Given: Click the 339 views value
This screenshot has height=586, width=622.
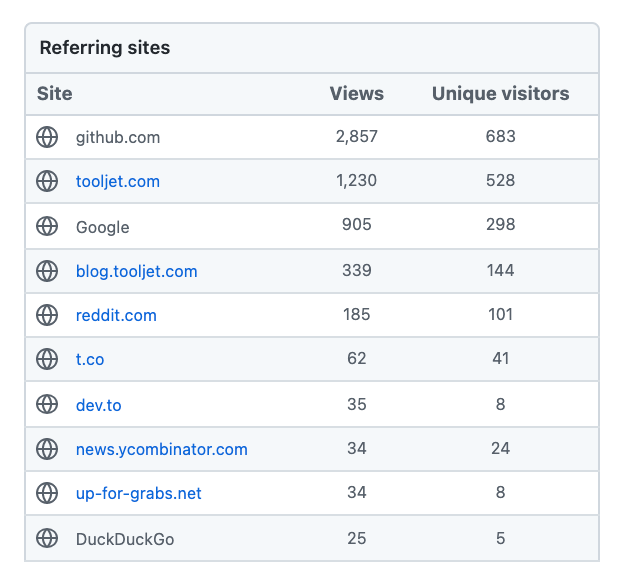Looking at the screenshot, I should click(357, 270).
